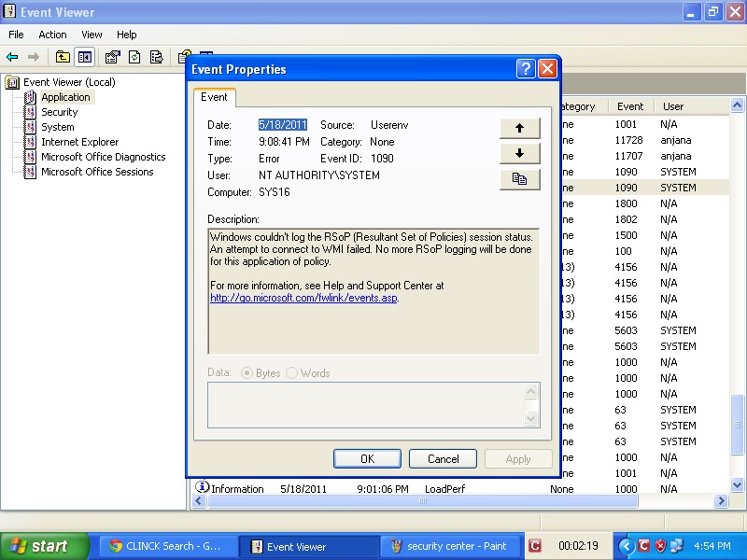Click the horizontal scroll left arrow
This screenshot has width=747, height=560.
(199, 500)
